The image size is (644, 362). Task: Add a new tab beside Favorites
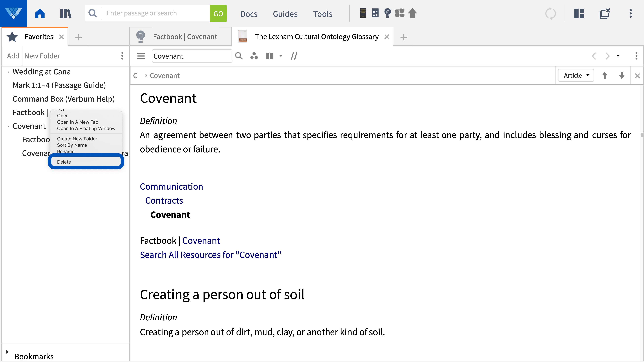pyautogui.click(x=78, y=37)
